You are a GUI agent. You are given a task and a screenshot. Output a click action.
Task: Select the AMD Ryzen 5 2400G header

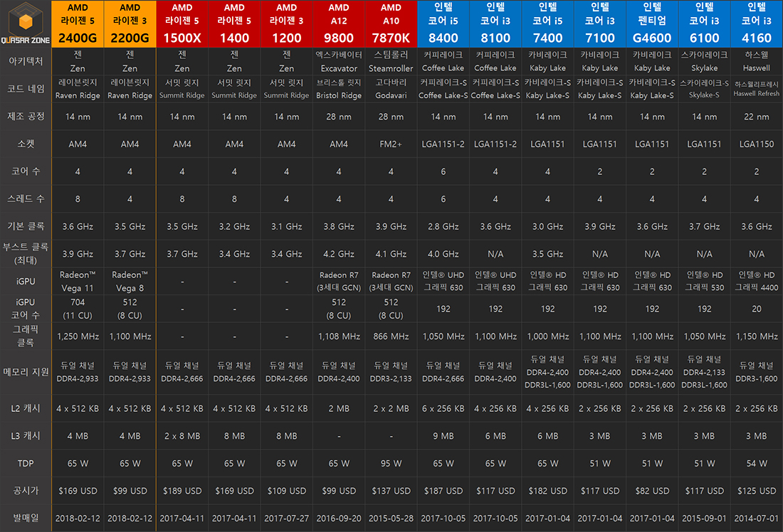tap(78, 23)
